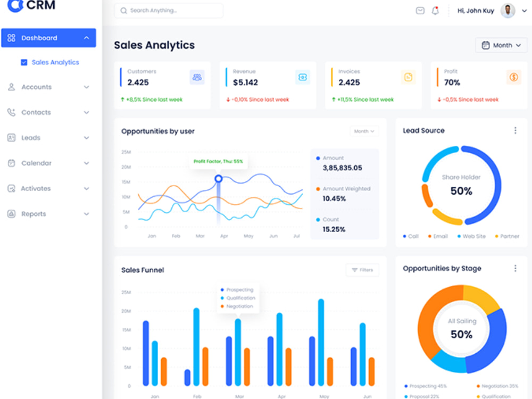Click the Reports sidebar icon
532x399 pixels.
[x=12, y=214]
